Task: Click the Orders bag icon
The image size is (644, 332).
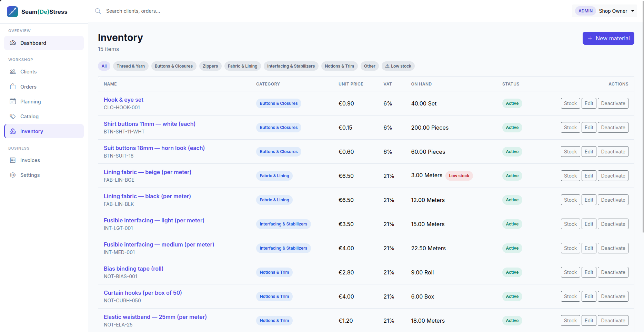Action: pos(13,87)
